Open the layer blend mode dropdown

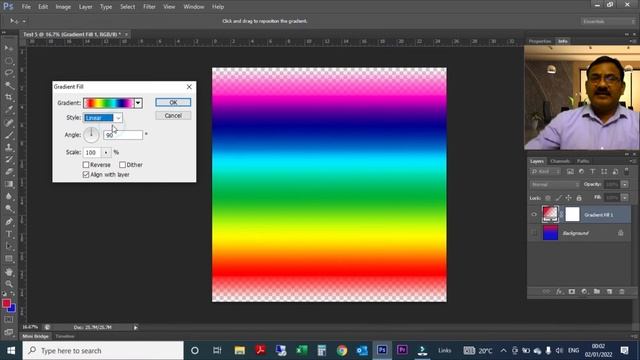[555, 184]
